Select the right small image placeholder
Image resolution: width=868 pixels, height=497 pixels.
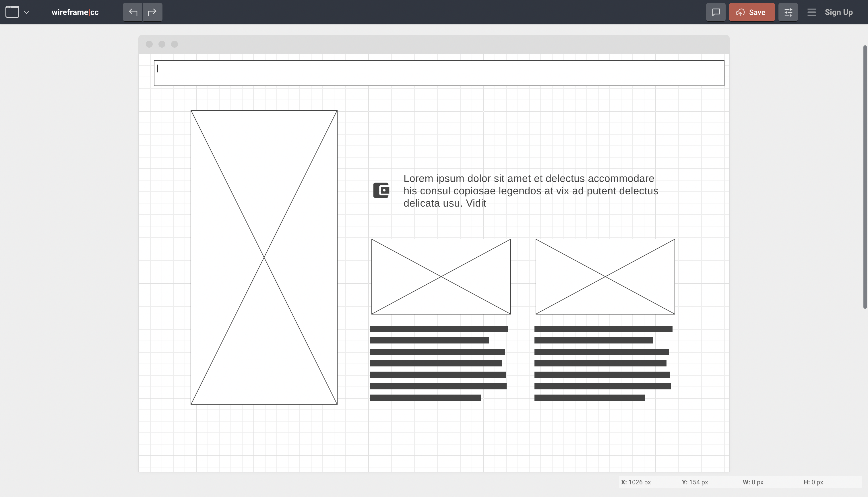click(x=605, y=277)
